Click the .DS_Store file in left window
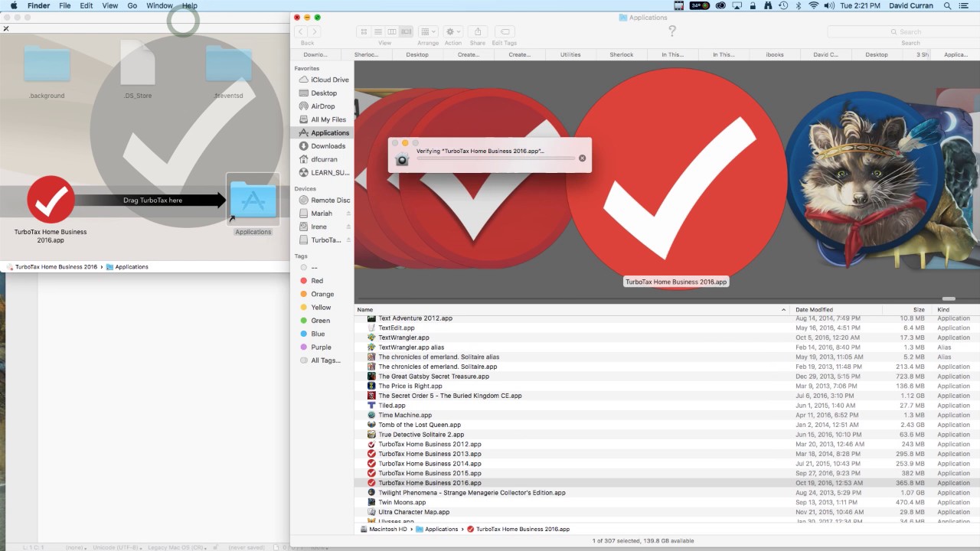Viewport: 980px width, 551px height. click(138, 70)
